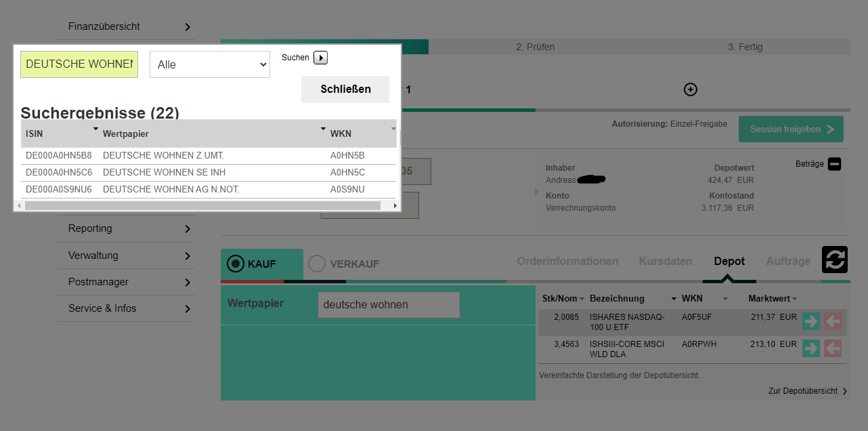Click step 2. Prüfen
868x431 pixels.
535,47
